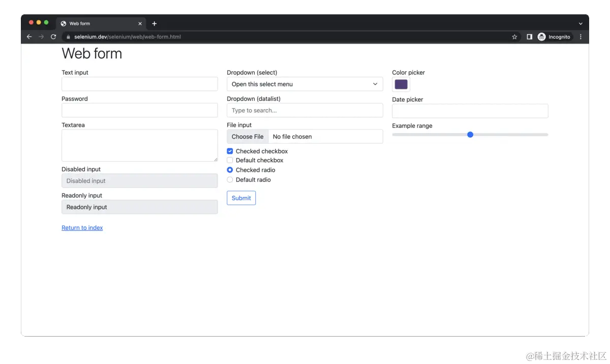This screenshot has height=364, width=610.
Task: Tick the Default checkbox
Action: (x=230, y=160)
